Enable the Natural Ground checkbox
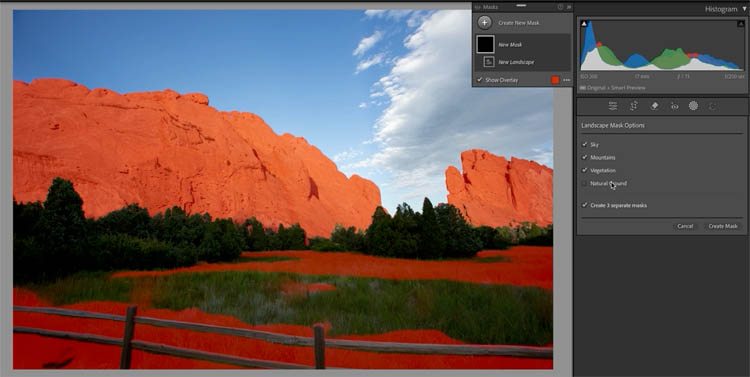This screenshot has width=750, height=377. (x=585, y=183)
